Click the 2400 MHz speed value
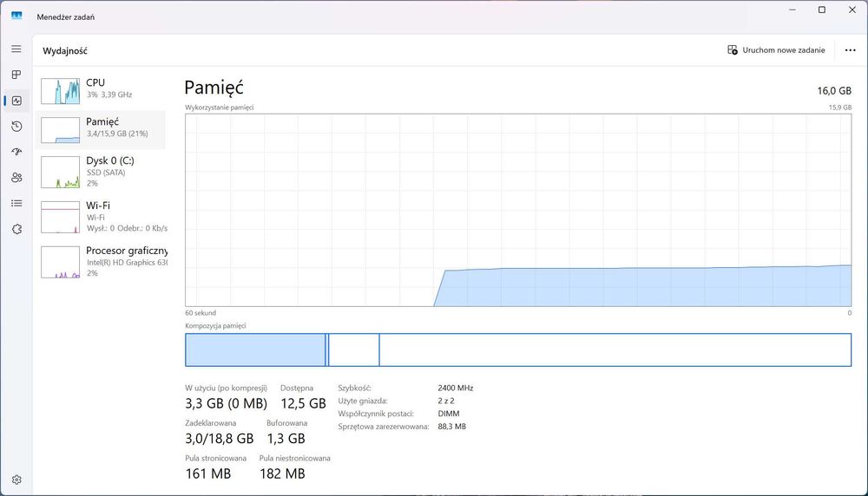The image size is (868, 496). click(456, 388)
